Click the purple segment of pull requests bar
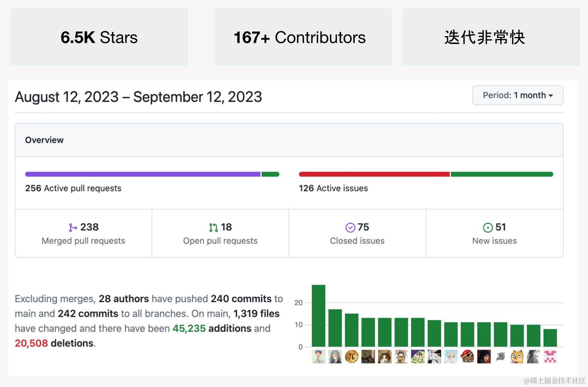 click(x=143, y=174)
